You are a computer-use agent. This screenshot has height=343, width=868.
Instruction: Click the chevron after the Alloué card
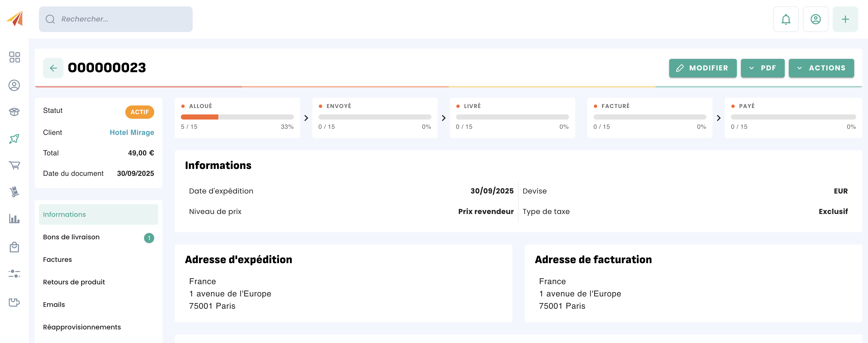[x=306, y=118]
